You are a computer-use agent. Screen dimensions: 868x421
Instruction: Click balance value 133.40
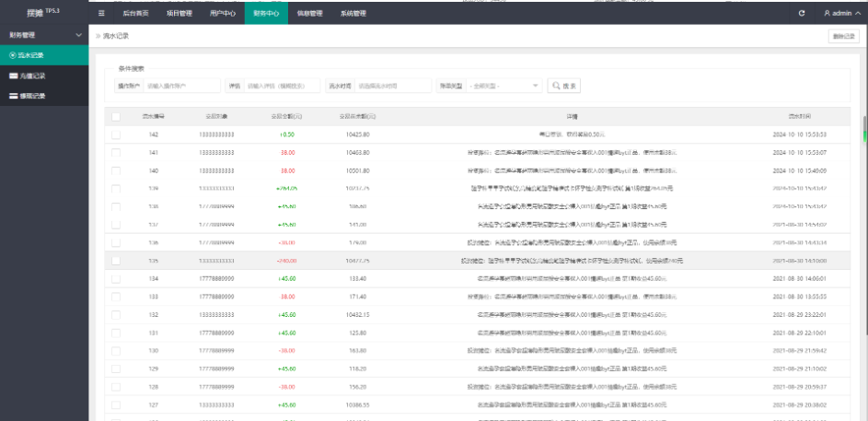tap(358, 278)
